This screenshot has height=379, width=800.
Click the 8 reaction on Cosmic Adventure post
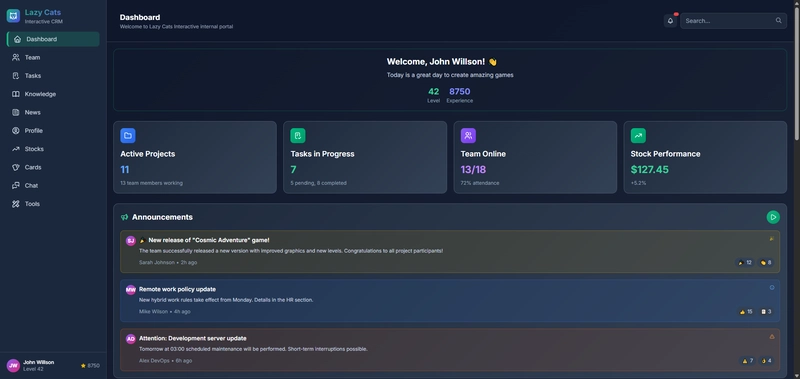click(x=766, y=263)
